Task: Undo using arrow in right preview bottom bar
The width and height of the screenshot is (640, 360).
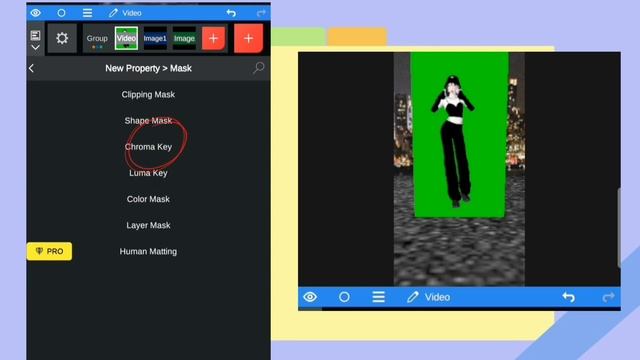Action: coord(569,297)
